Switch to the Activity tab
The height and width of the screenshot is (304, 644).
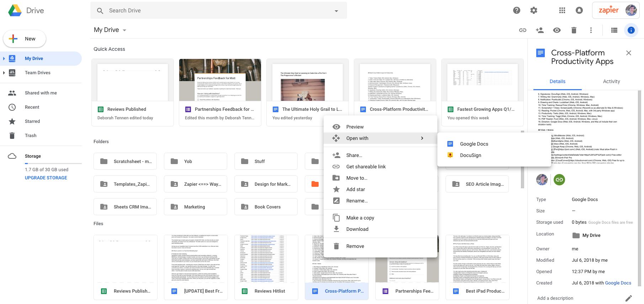click(611, 81)
